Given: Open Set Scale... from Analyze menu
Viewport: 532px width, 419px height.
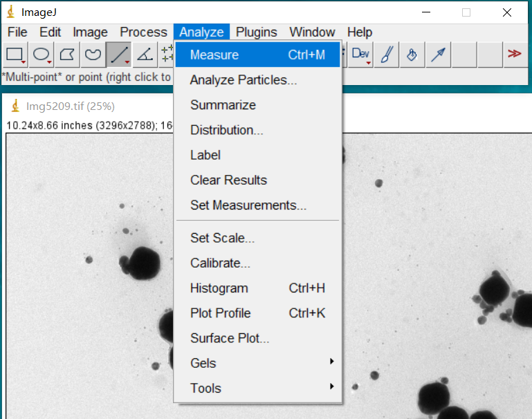Looking at the screenshot, I should tap(222, 238).
